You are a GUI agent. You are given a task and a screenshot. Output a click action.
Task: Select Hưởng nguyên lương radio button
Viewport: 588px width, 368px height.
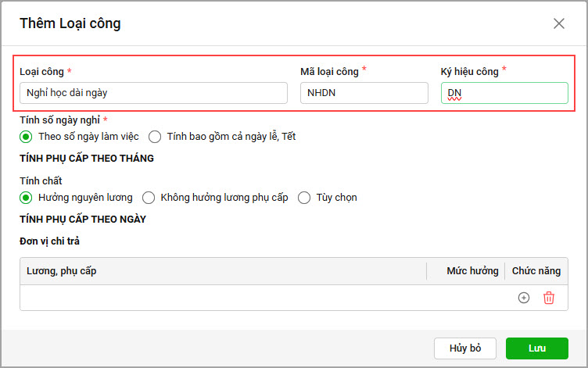26,198
